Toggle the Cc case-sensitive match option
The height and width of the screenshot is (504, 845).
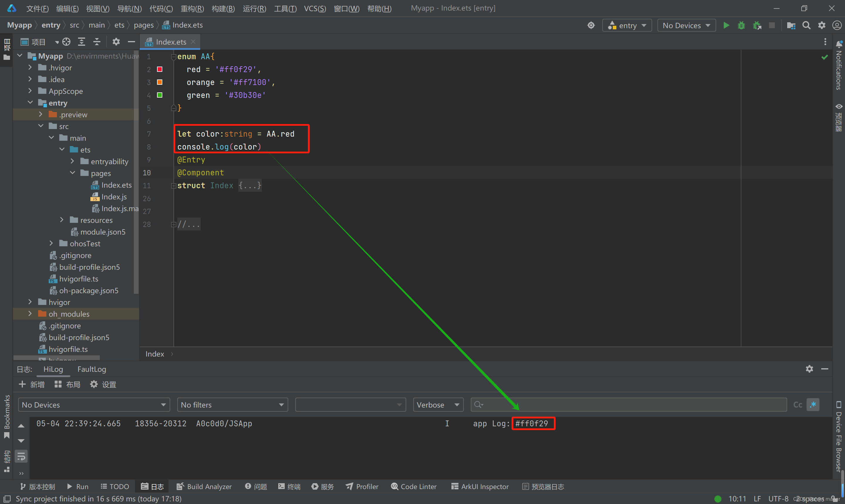click(x=797, y=405)
